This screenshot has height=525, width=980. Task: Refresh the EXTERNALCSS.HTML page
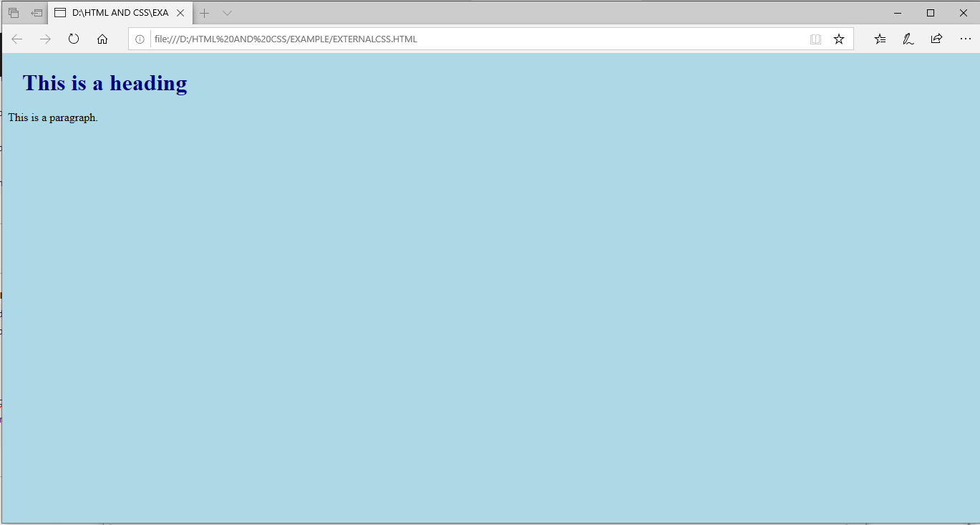[x=73, y=39]
